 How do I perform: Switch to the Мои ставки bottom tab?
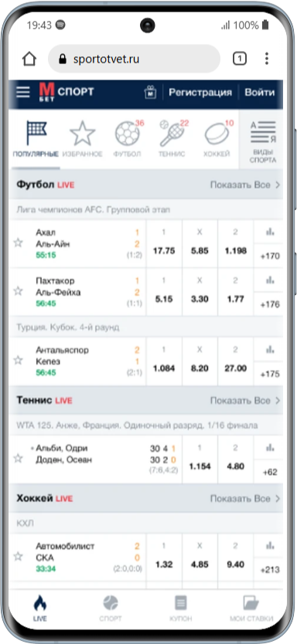[x=251, y=608]
